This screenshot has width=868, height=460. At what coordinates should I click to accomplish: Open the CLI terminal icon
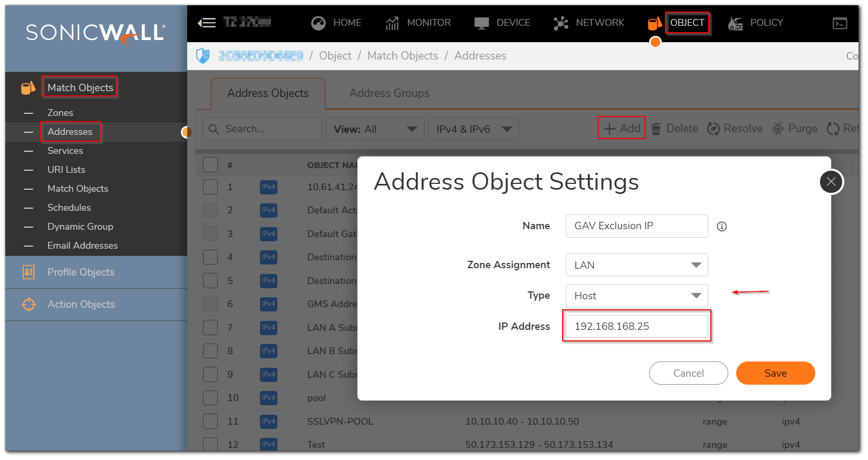[x=840, y=23]
